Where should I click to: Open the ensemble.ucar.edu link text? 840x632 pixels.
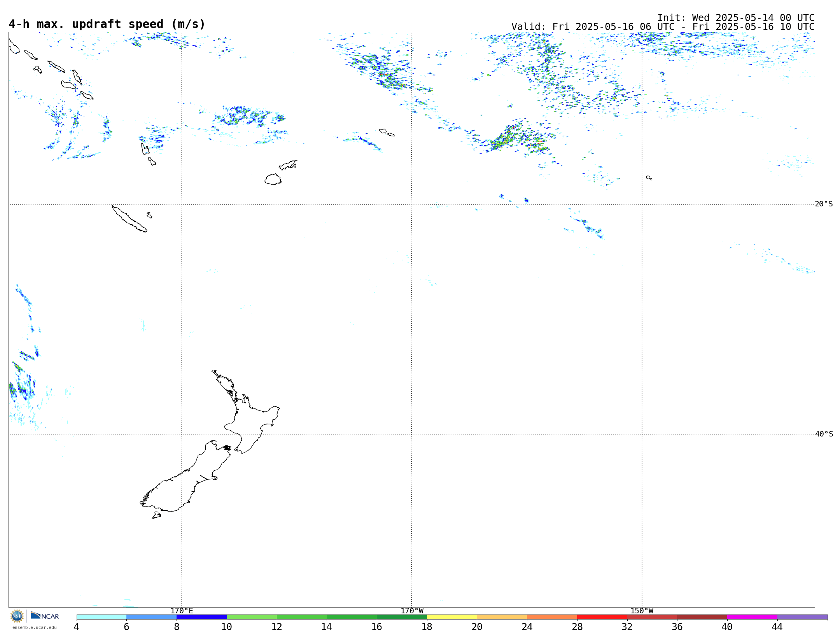[34, 627]
